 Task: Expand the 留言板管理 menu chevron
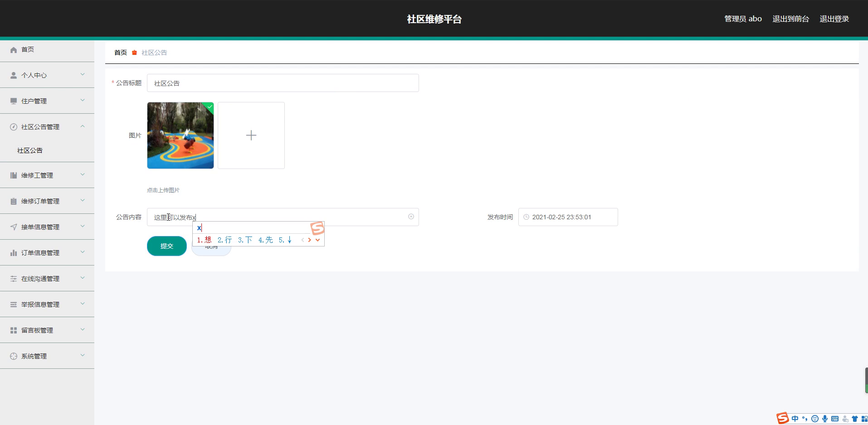(83, 329)
